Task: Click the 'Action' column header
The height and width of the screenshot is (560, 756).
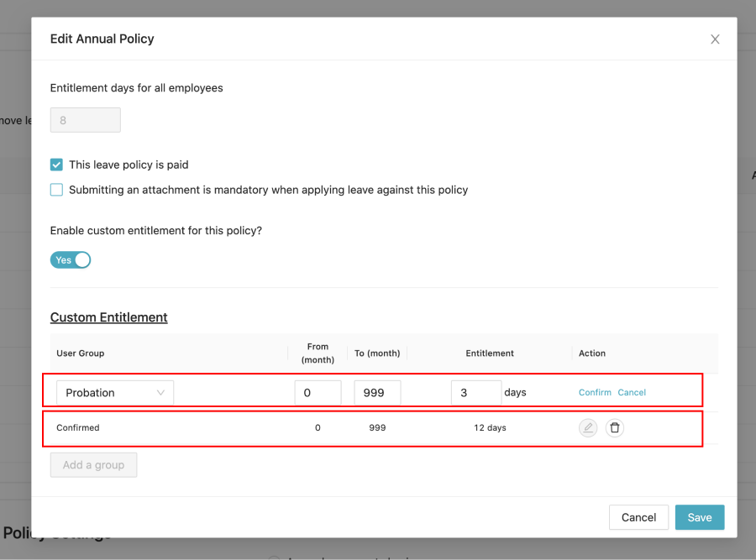Action: (x=592, y=353)
